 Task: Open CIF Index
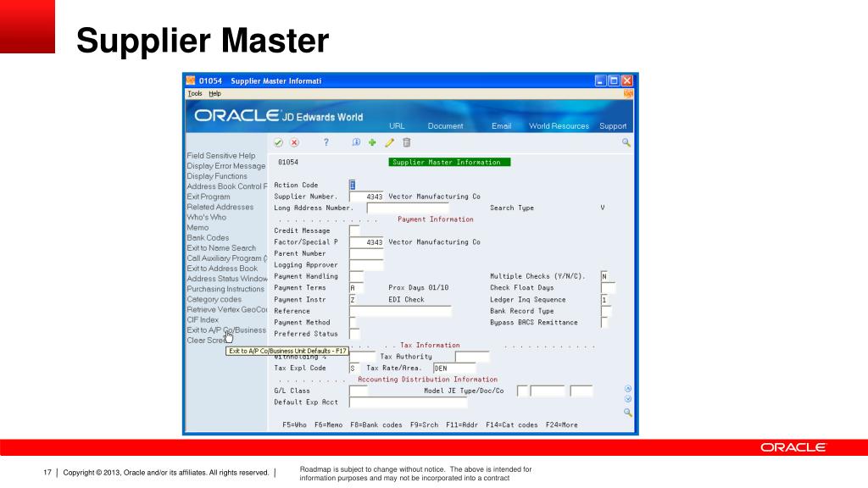(203, 319)
